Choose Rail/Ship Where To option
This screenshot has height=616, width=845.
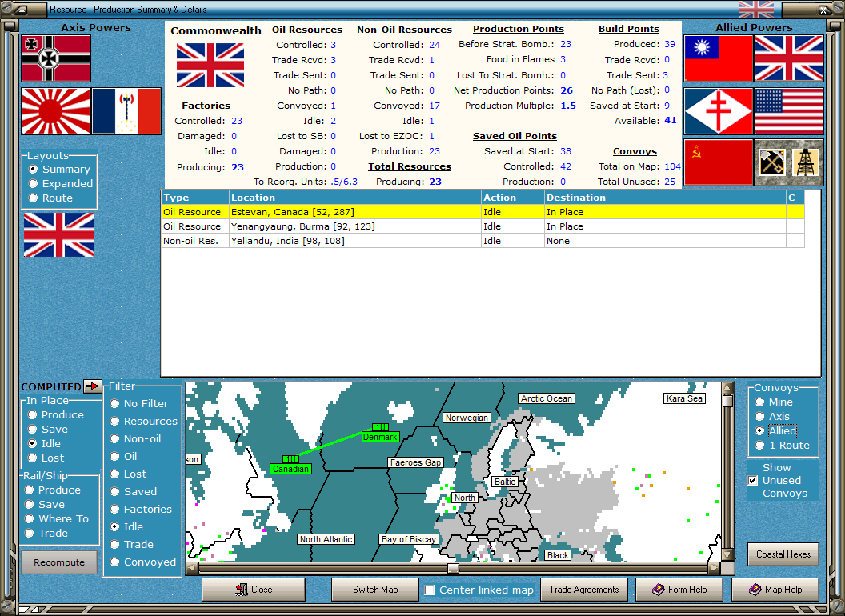[x=57, y=519]
